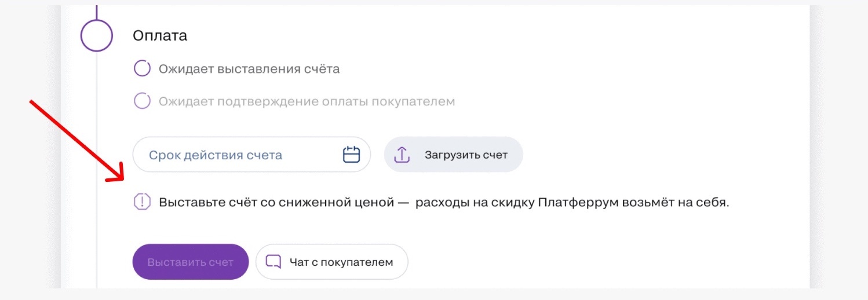
Task: Click the chat bubble icon
Action: pyautogui.click(x=273, y=262)
